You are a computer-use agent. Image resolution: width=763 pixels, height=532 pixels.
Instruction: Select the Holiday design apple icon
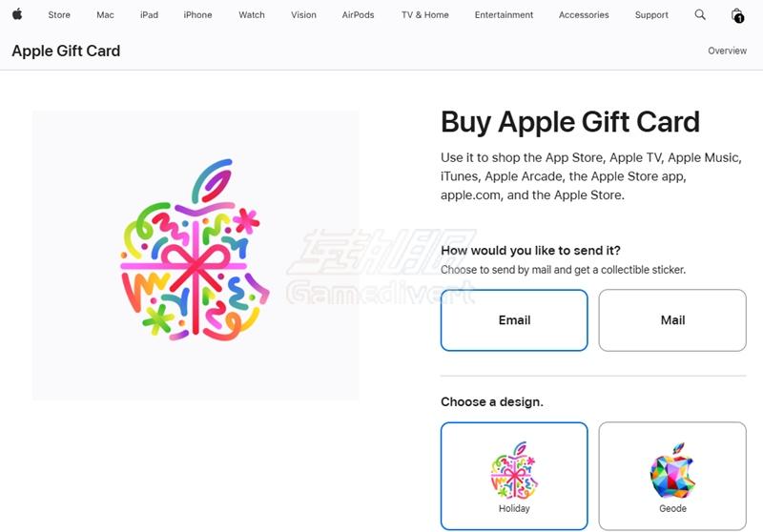click(514, 470)
